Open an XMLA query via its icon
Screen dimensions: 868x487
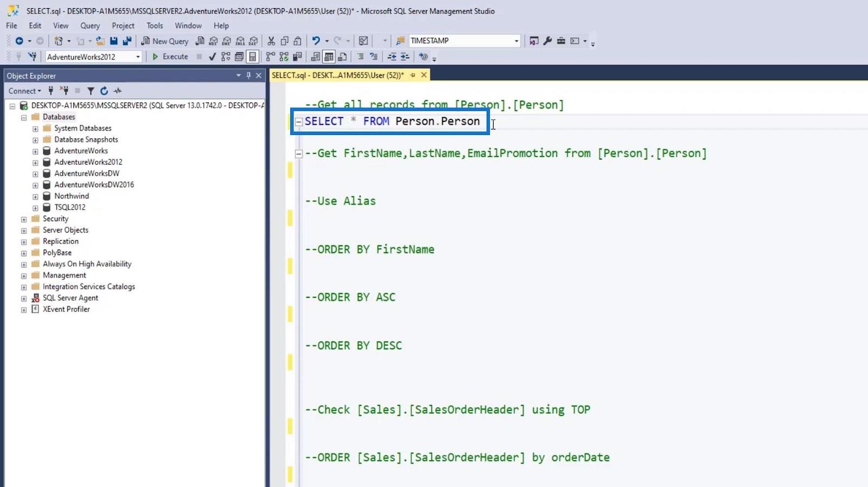tap(240, 41)
